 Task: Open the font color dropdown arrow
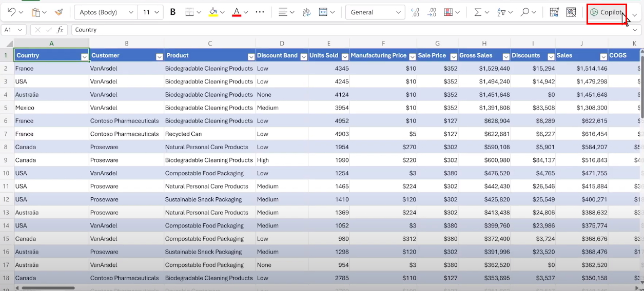click(246, 12)
